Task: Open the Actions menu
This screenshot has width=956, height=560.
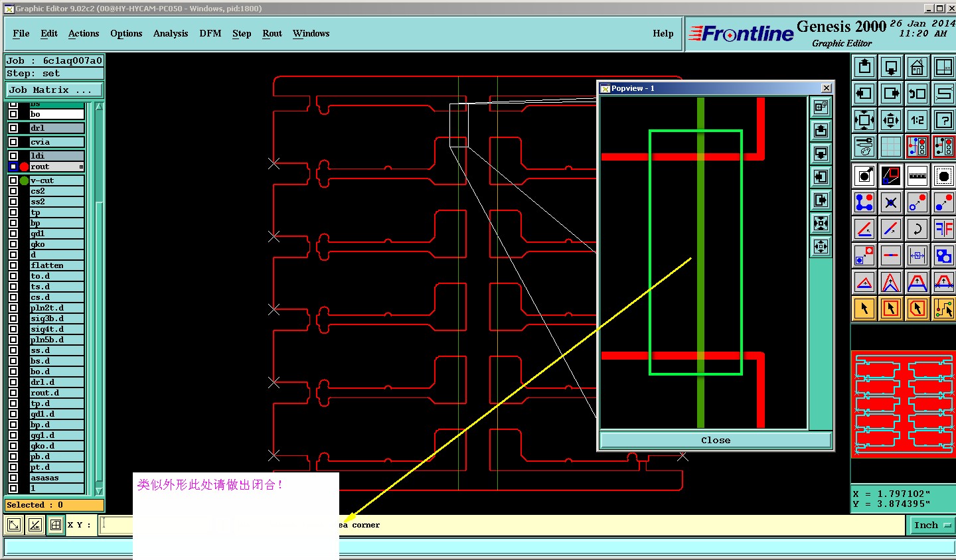Action: (84, 33)
